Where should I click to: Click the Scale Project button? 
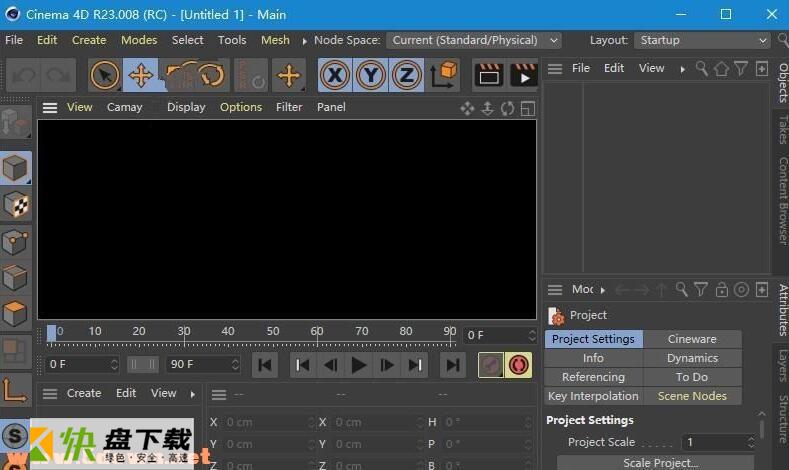(x=656, y=463)
